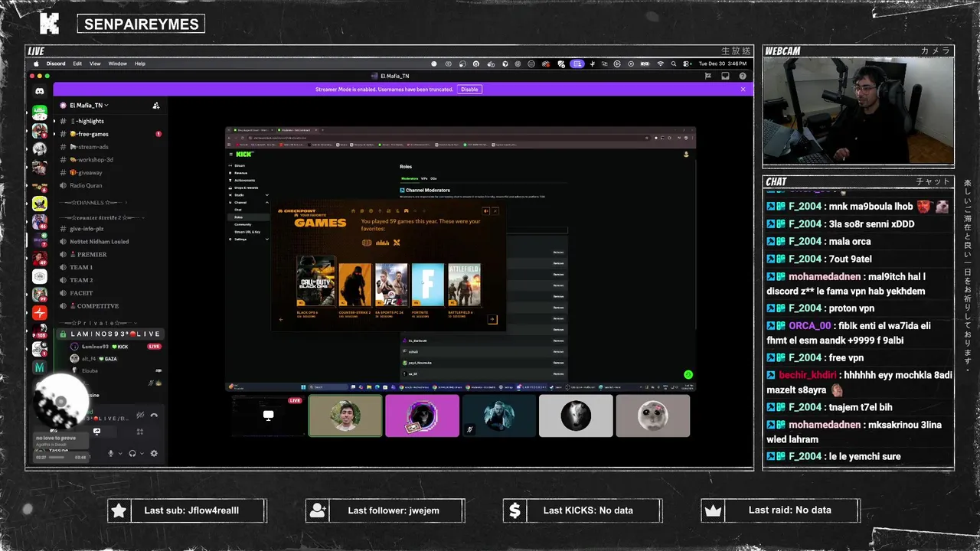The width and height of the screenshot is (980, 551).
Task: Select the green server icon below Discord home
Action: (x=40, y=112)
